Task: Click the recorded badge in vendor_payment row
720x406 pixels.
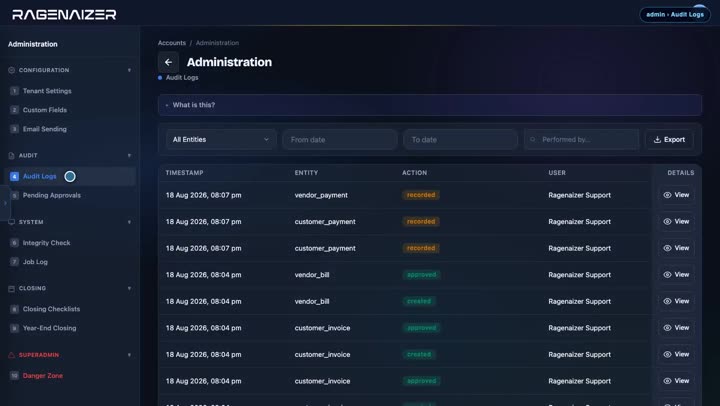Action: click(x=421, y=195)
